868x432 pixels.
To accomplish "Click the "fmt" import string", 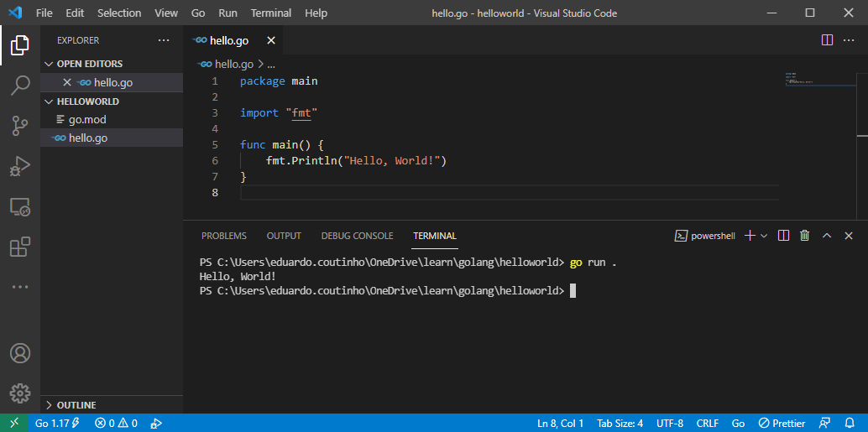I will tap(302, 113).
